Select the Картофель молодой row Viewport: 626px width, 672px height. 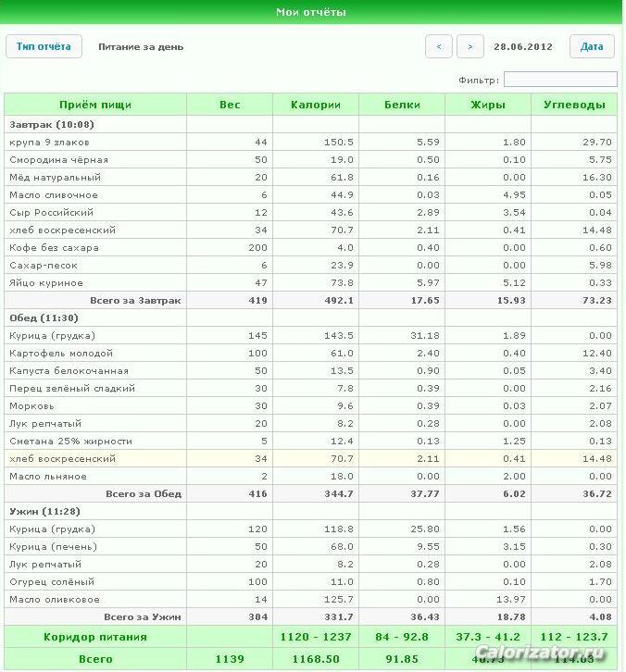311,353
